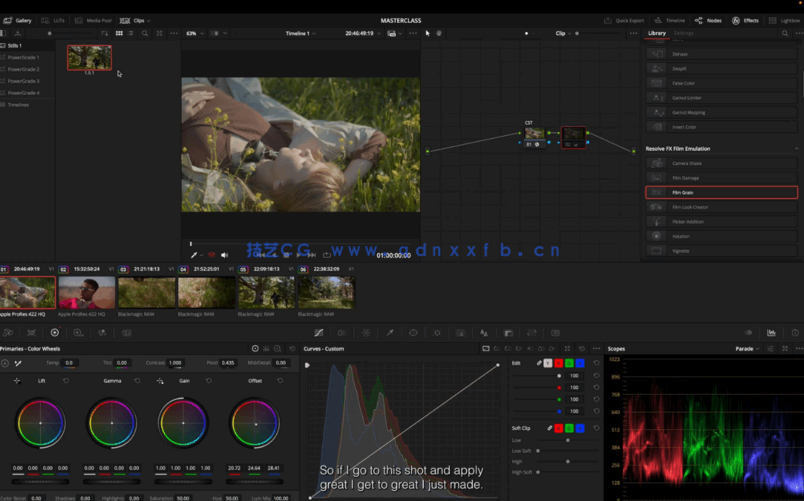Open the Color Match palette icon
Image resolution: width=804 pixels, height=501 pixels.
(x=31, y=333)
